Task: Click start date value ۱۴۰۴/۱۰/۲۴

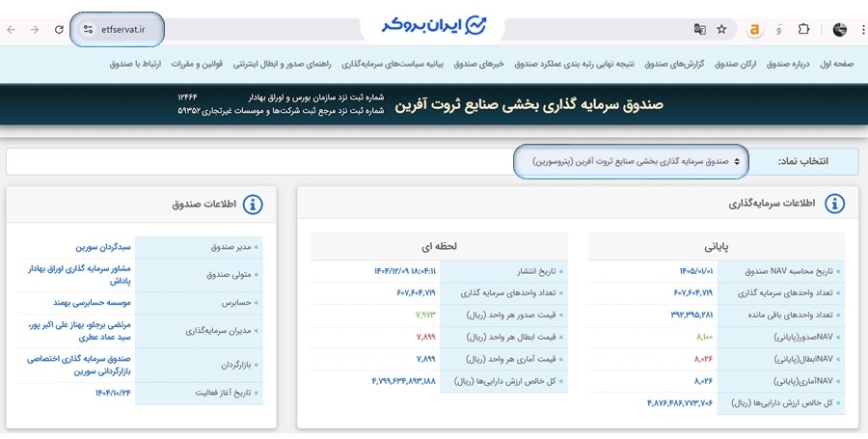Action: tap(113, 393)
